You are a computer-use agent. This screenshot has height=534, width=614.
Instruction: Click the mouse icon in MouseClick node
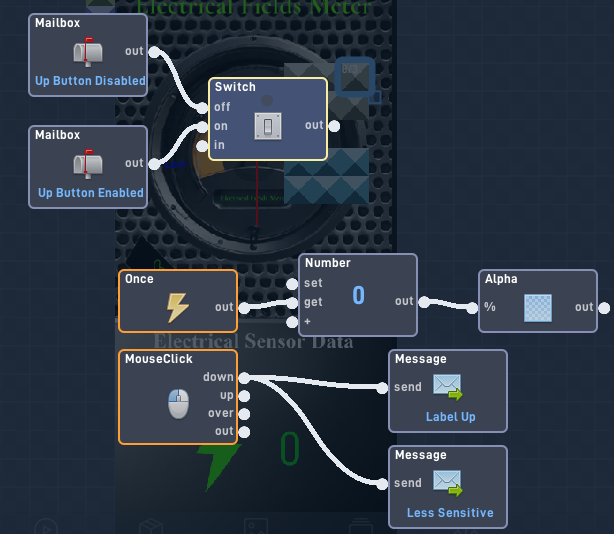(179, 404)
